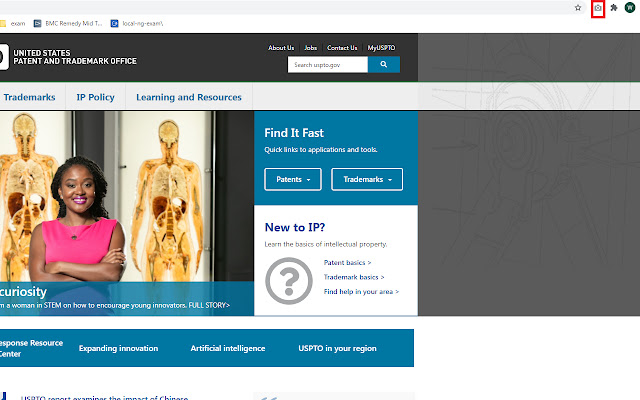Click the Find It Fast heading

click(294, 133)
